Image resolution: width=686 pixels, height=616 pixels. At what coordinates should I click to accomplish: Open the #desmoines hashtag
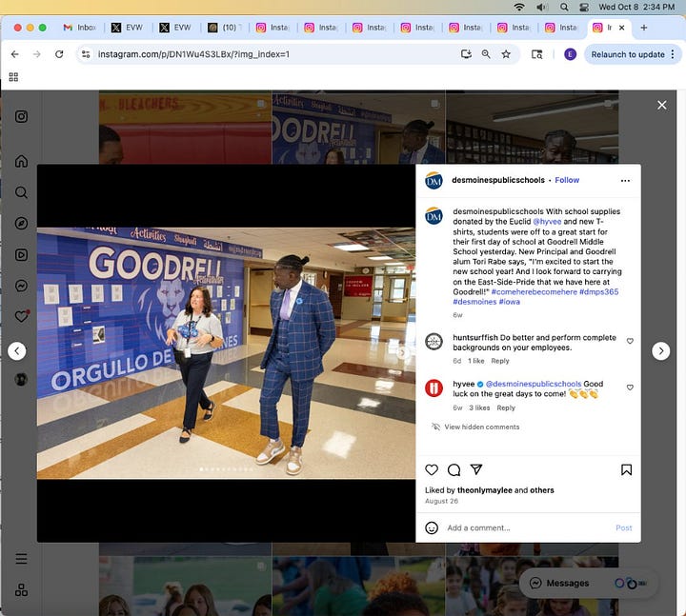pos(474,302)
